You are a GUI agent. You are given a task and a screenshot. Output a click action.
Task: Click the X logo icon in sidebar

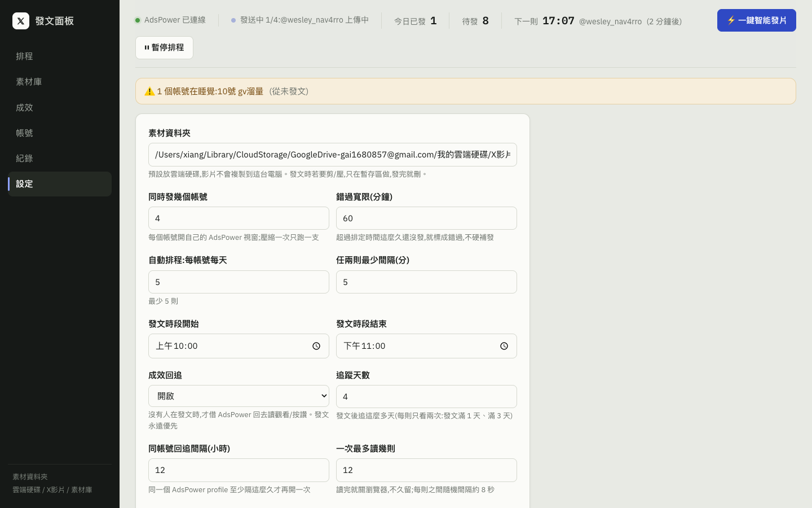click(21, 21)
